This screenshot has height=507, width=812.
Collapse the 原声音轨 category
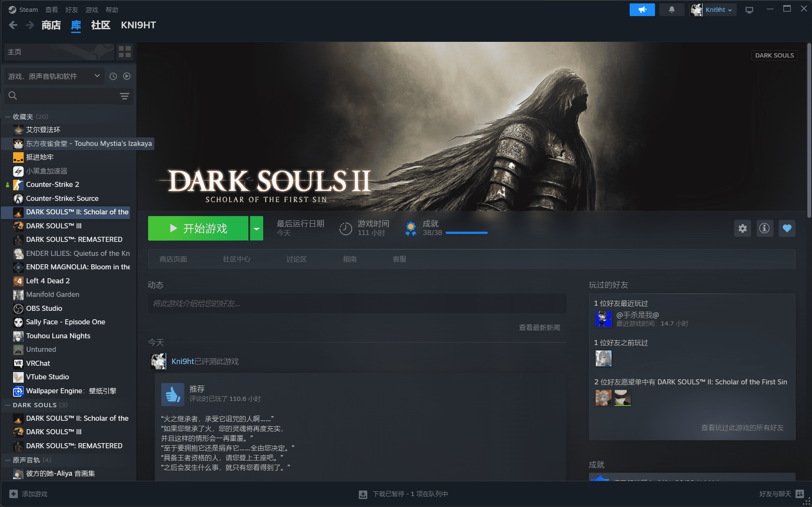pos(8,460)
